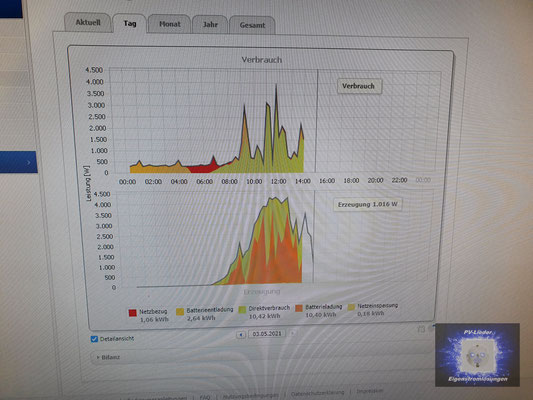Toggle the green Direktverbrauch legend swatch
The image size is (533, 400).
point(242,310)
